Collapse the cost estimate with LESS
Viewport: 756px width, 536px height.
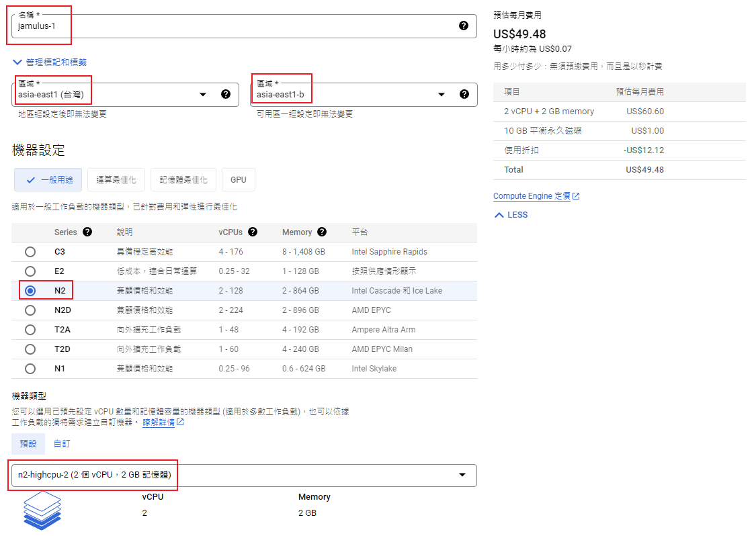pyautogui.click(x=511, y=215)
